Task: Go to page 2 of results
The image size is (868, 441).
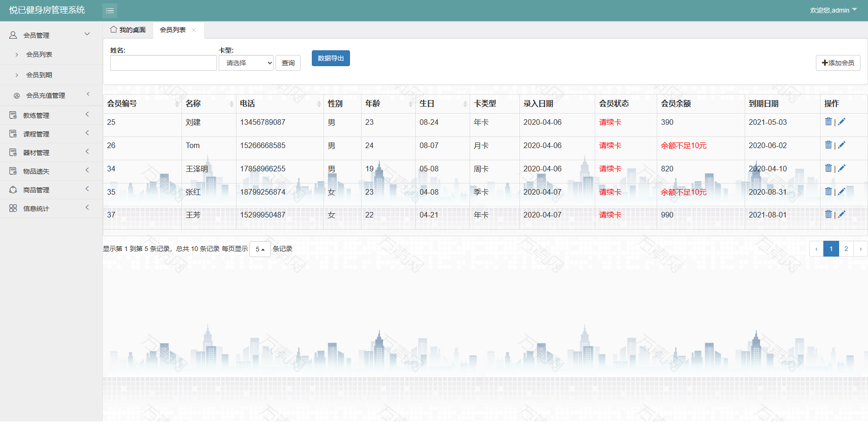Action: pos(846,249)
